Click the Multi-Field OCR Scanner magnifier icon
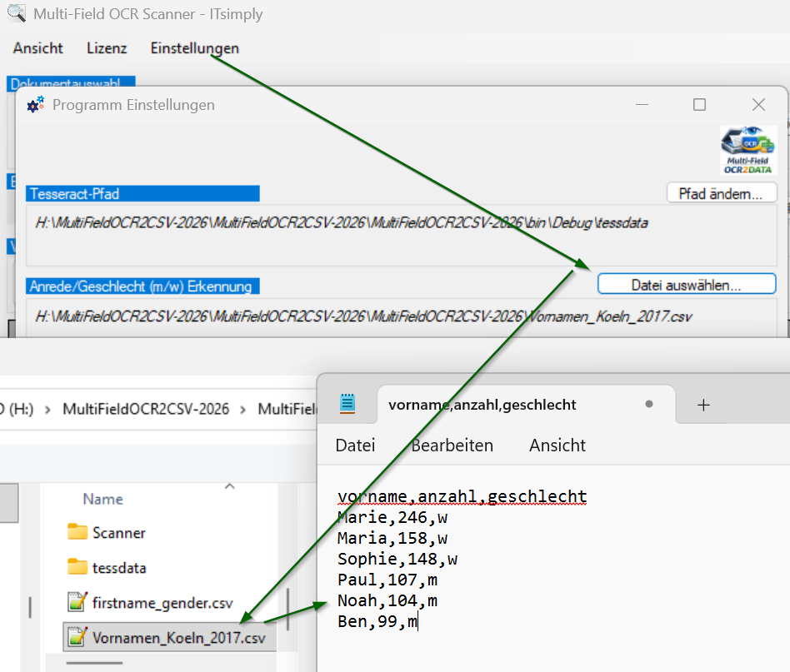The image size is (790, 672). [x=16, y=13]
